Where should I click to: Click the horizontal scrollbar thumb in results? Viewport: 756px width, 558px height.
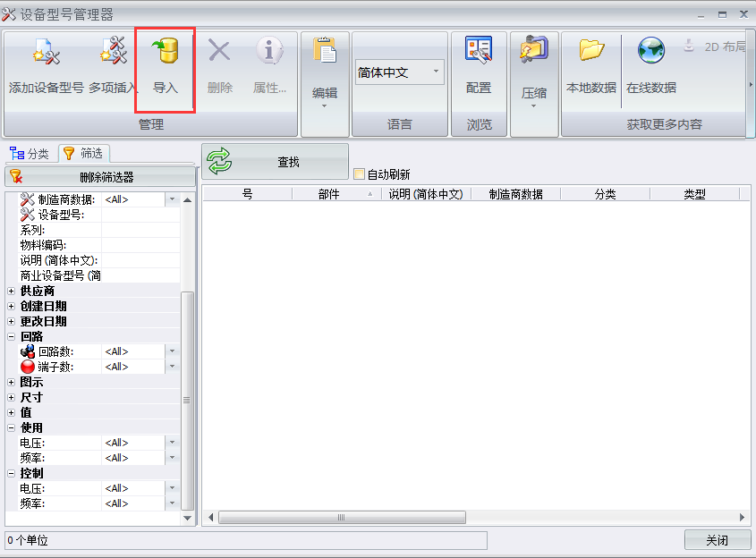[342, 517]
